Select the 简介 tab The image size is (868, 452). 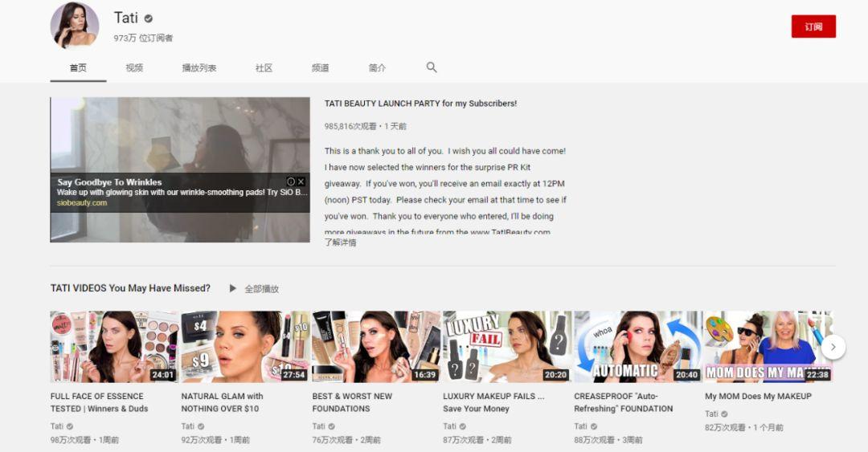pyautogui.click(x=377, y=68)
